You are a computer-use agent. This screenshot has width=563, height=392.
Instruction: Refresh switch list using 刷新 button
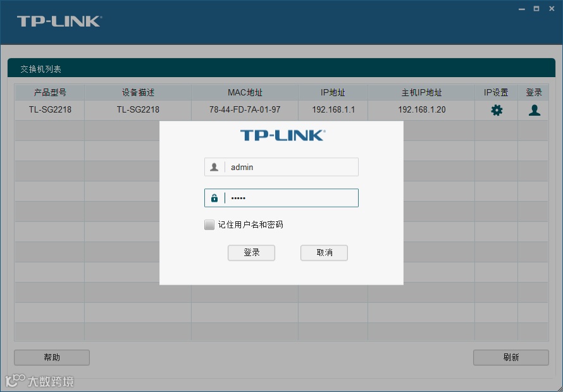coord(511,357)
